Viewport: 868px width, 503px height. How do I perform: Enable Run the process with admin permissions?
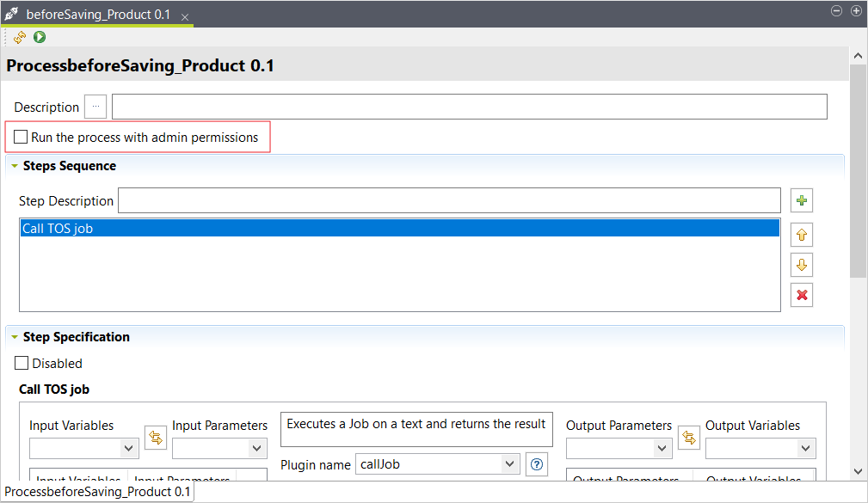[x=22, y=137]
